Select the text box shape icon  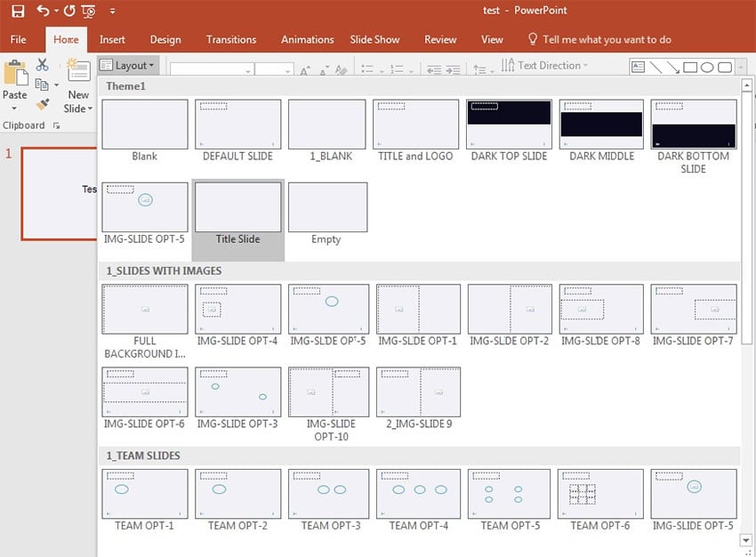coord(638,67)
